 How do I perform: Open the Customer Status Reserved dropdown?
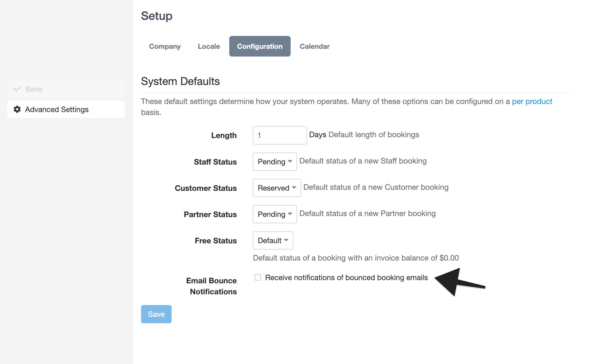[x=277, y=188]
